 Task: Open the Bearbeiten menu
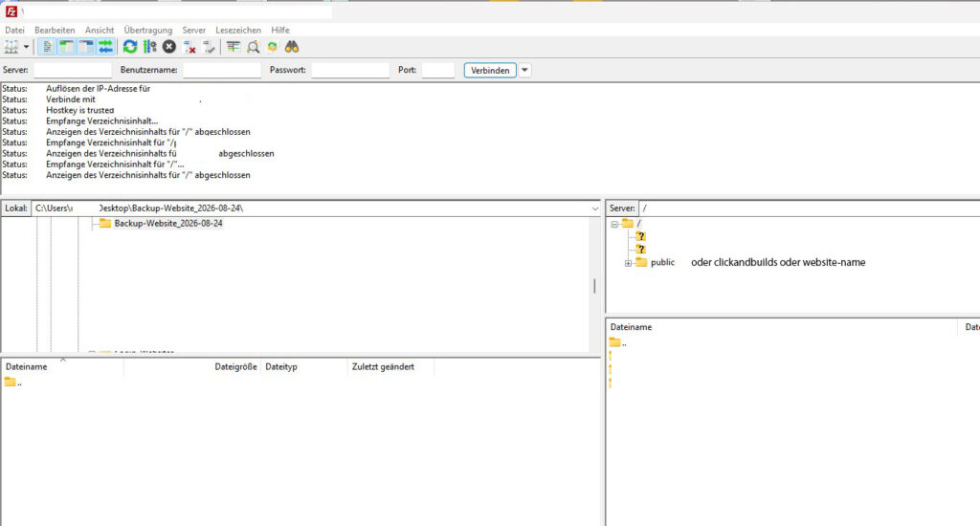point(55,30)
